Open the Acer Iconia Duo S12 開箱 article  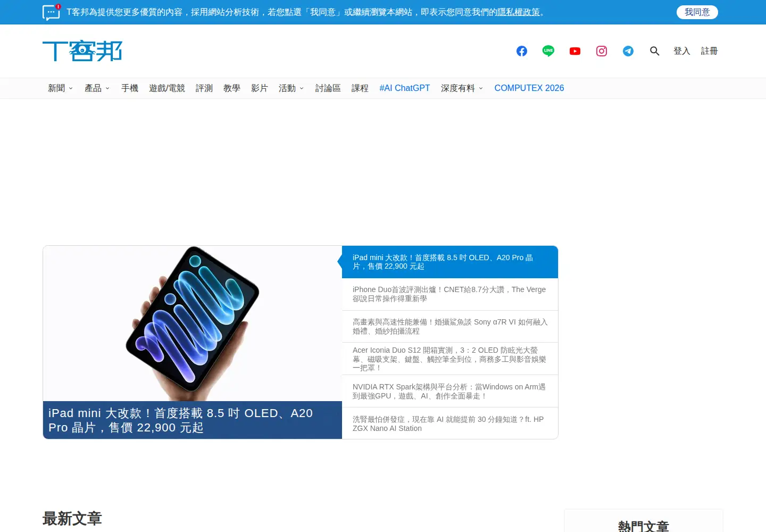pos(450,359)
